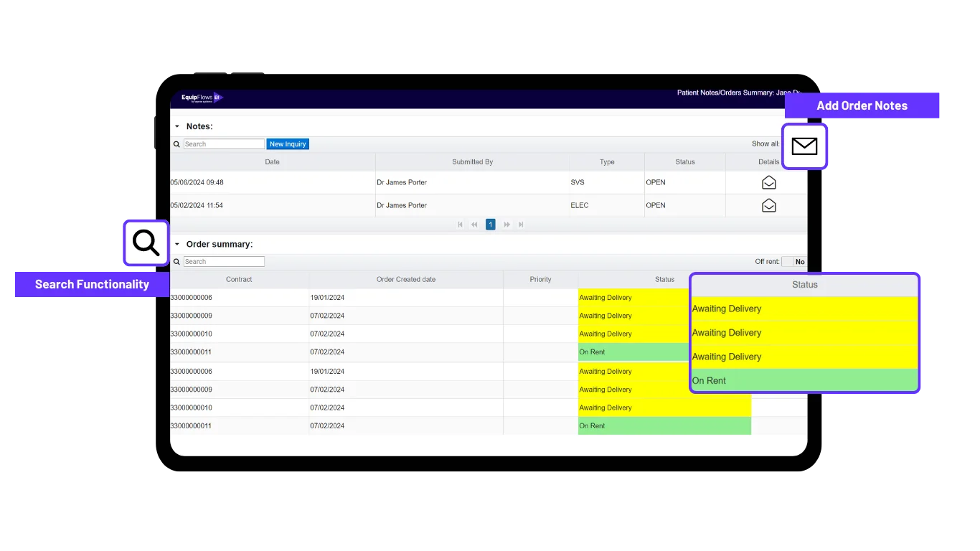This screenshot has height=551, width=980.
Task: Jump to first page of notes
Action: point(460,225)
